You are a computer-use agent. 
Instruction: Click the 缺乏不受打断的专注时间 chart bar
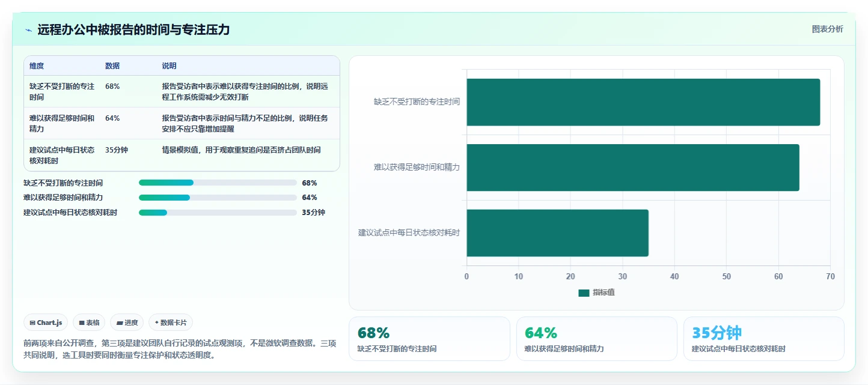[x=643, y=102]
